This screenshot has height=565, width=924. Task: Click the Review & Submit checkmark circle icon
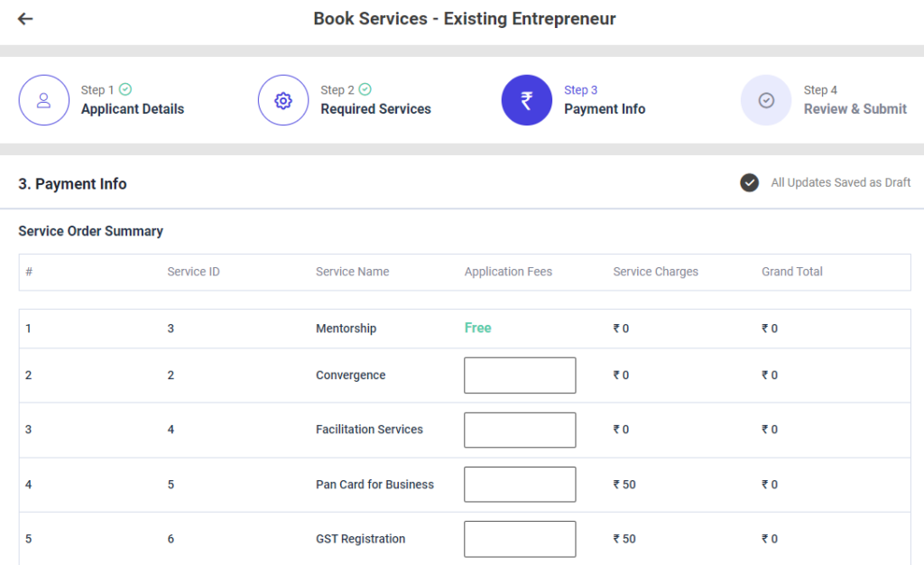(x=766, y=100)
